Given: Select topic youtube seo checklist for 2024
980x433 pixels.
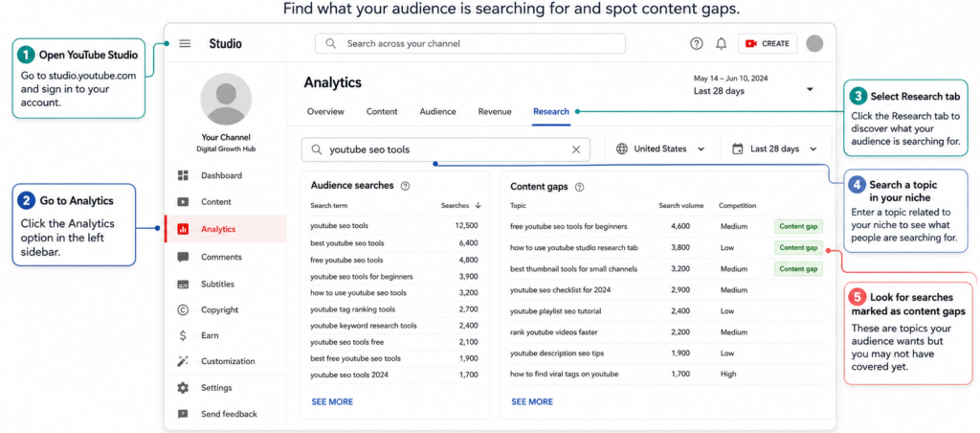Looking at the screenshot, I should click(x=560, y=289).
